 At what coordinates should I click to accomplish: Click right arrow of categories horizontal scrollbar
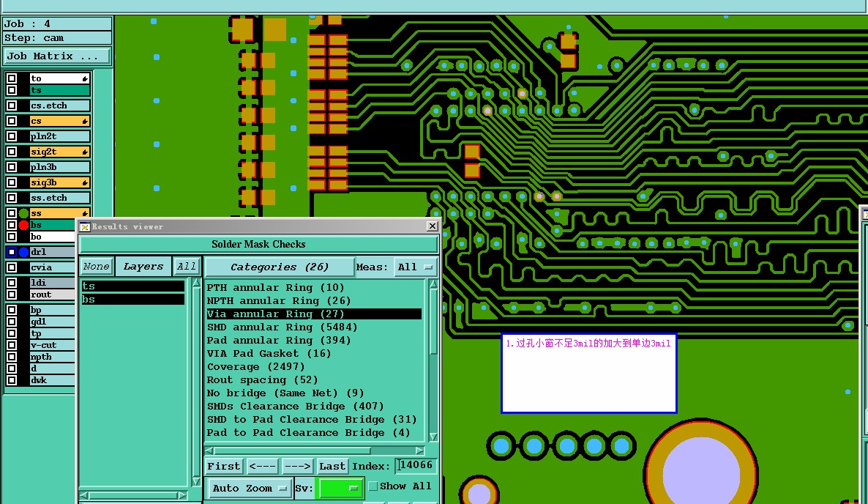tap(420, 451)
